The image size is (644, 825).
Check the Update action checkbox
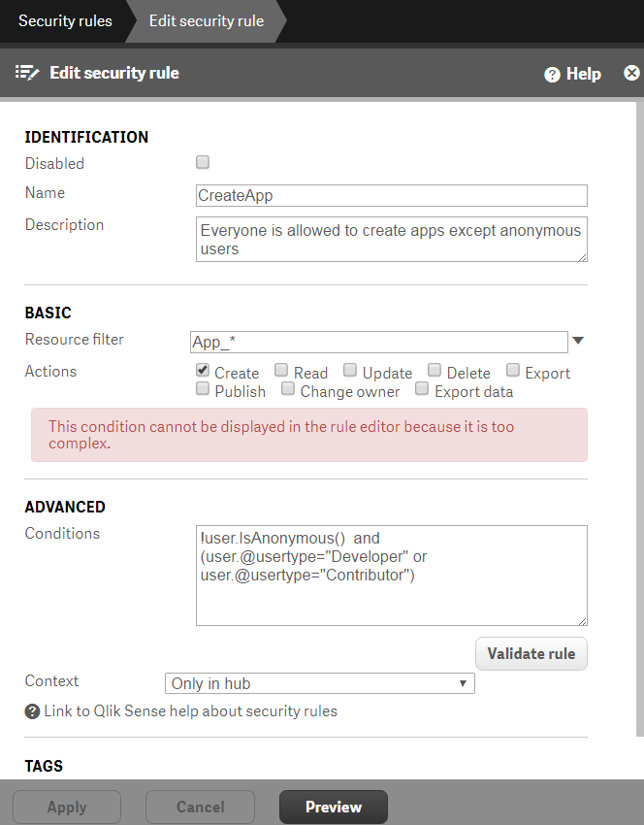pos(350,370)
